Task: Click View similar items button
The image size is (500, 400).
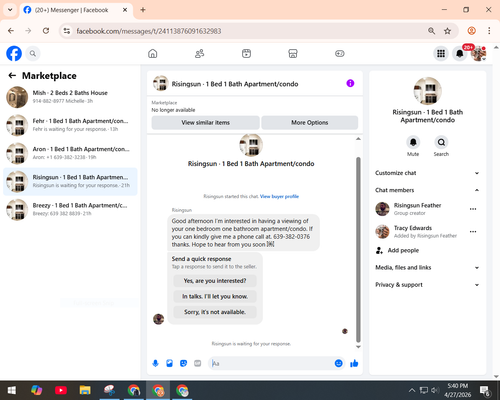Action: pos(206,123)
